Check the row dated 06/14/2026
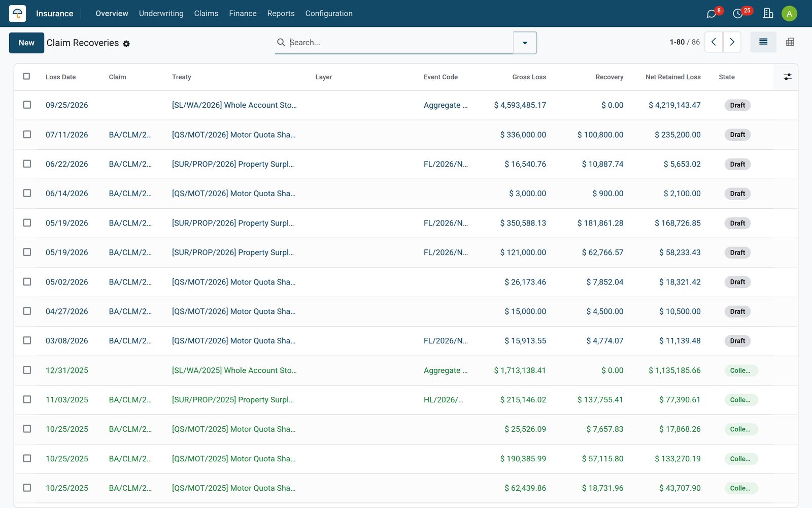 click(27, 193)
